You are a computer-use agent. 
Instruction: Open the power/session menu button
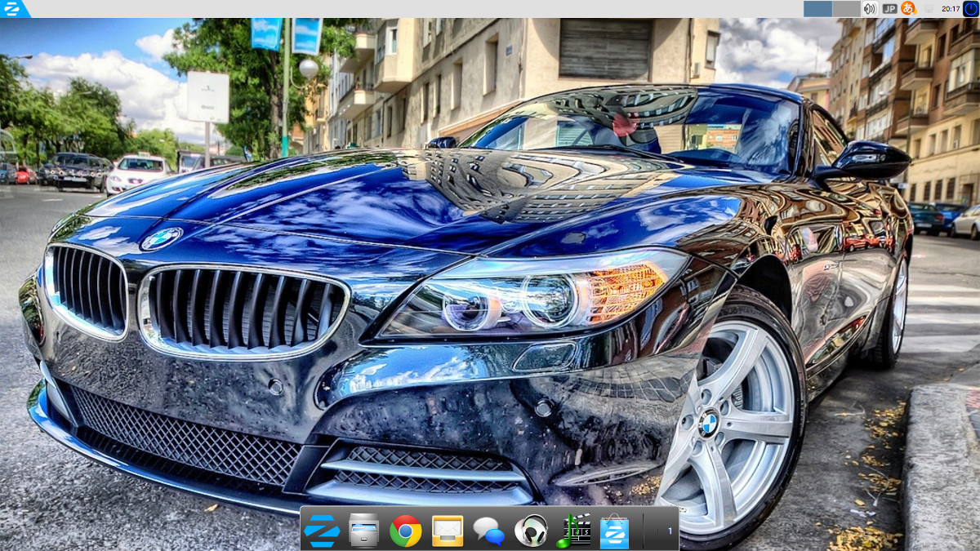pos(971,8)
